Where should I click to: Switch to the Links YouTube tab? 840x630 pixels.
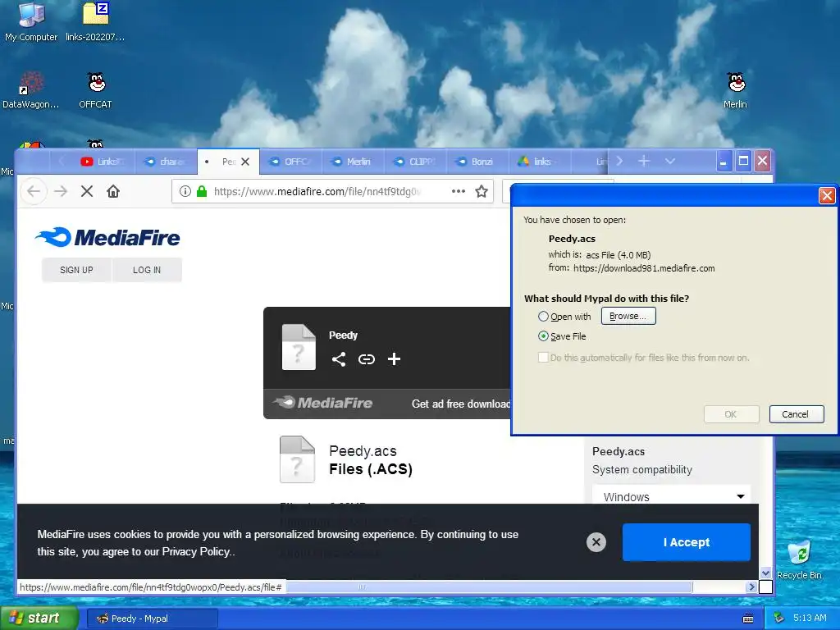(x=103, y=162)
